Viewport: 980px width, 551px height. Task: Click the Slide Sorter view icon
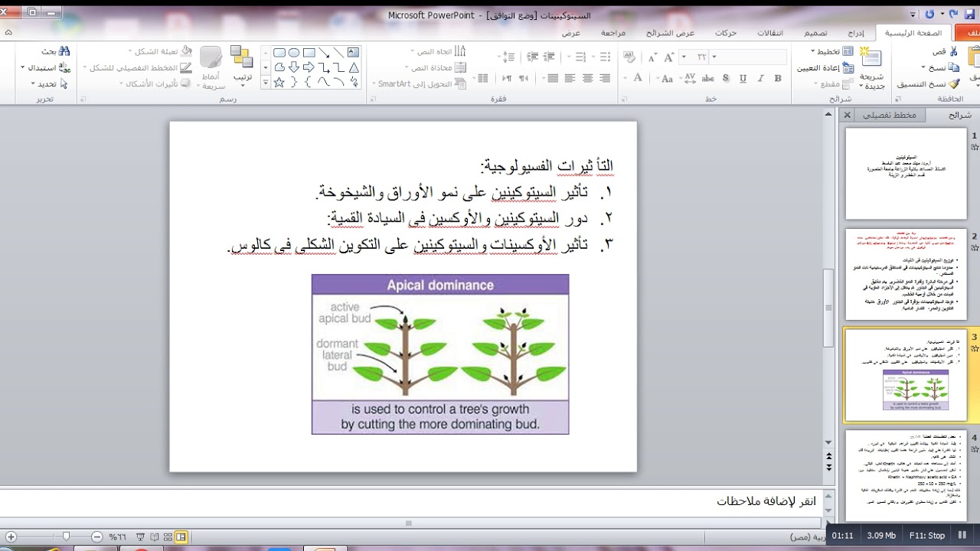[x=167, y=537]
